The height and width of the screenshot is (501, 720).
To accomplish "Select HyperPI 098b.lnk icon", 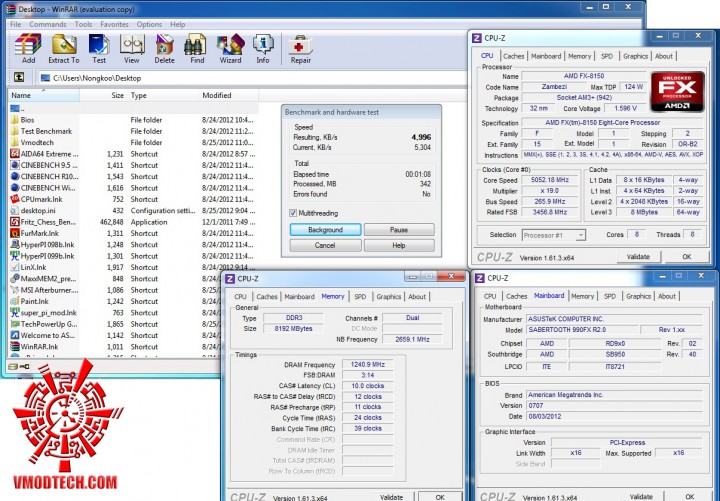I will coord(15,244).
